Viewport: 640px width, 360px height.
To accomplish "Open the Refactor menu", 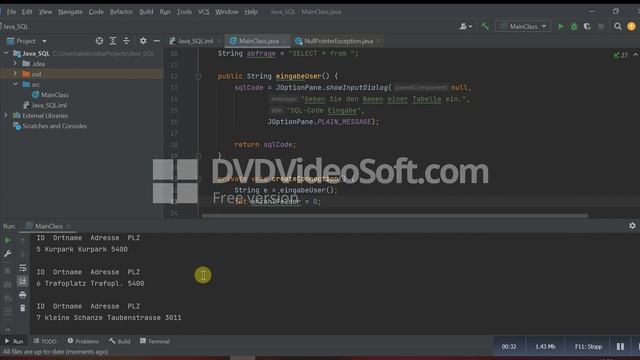I will click(121, 12).
